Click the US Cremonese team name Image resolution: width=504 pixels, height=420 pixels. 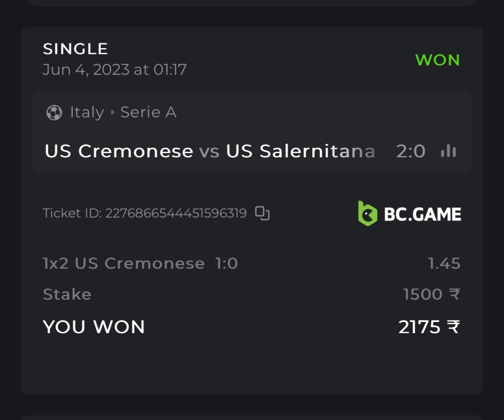tap(119, 151)
